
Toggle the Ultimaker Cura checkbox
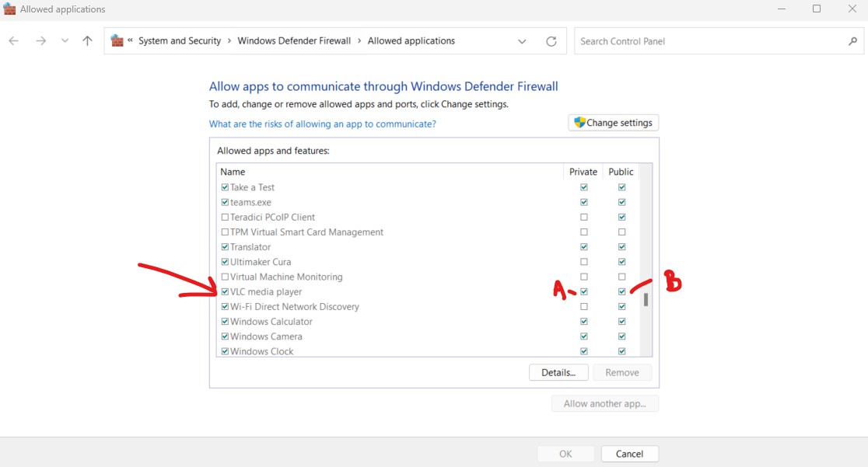225,262
